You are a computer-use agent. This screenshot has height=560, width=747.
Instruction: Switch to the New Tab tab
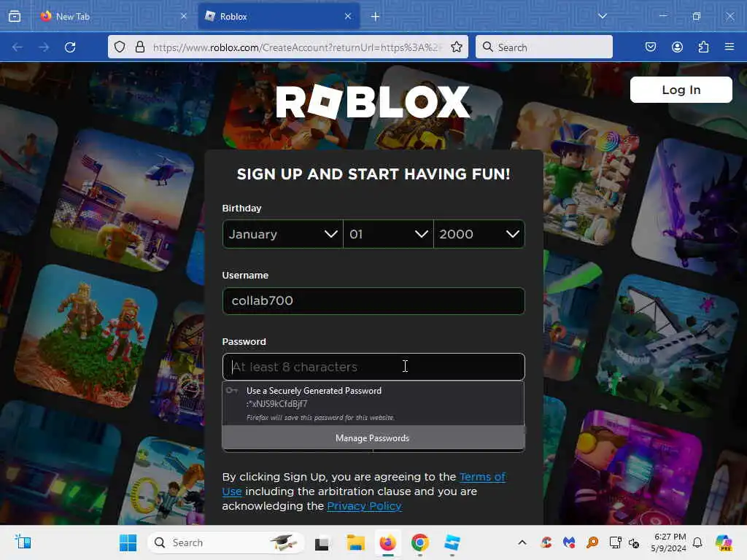coord(113,16)
